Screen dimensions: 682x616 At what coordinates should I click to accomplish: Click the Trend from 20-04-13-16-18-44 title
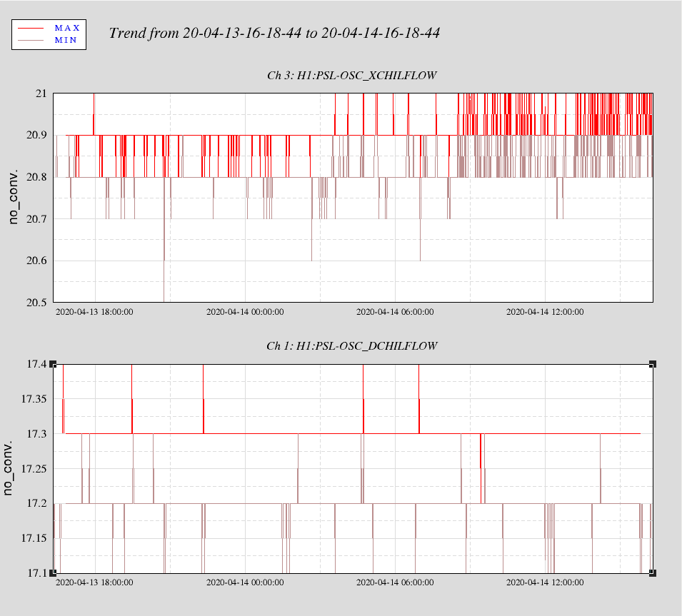[274, 33]
